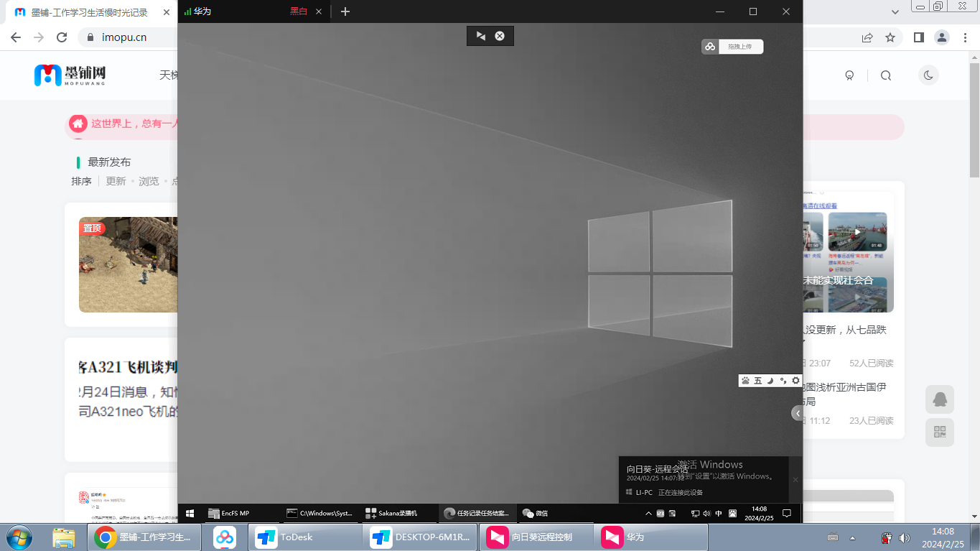This screenshot has width=980, height=551.
Task: Click the QR code floating button
Action: [x=940, y=432]
